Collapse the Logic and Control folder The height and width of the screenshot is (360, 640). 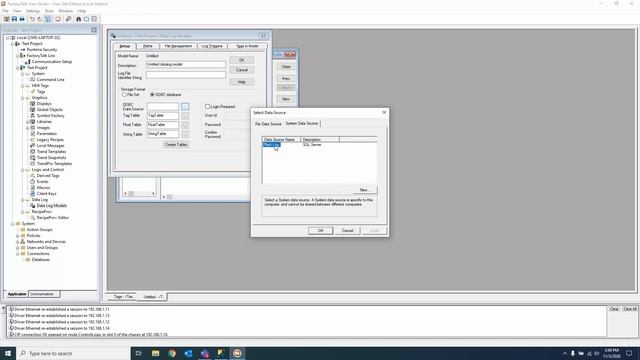pos(22,170)
